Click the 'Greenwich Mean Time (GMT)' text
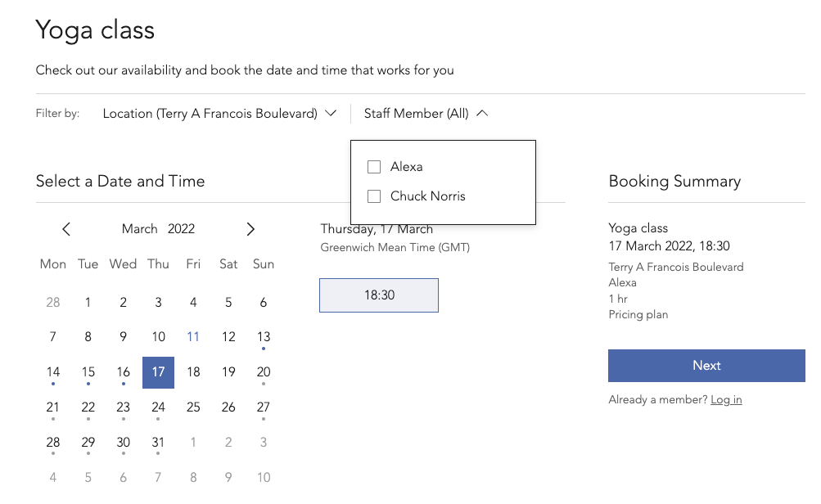Viewport: 821px width, 504px height. pos(395,248)
